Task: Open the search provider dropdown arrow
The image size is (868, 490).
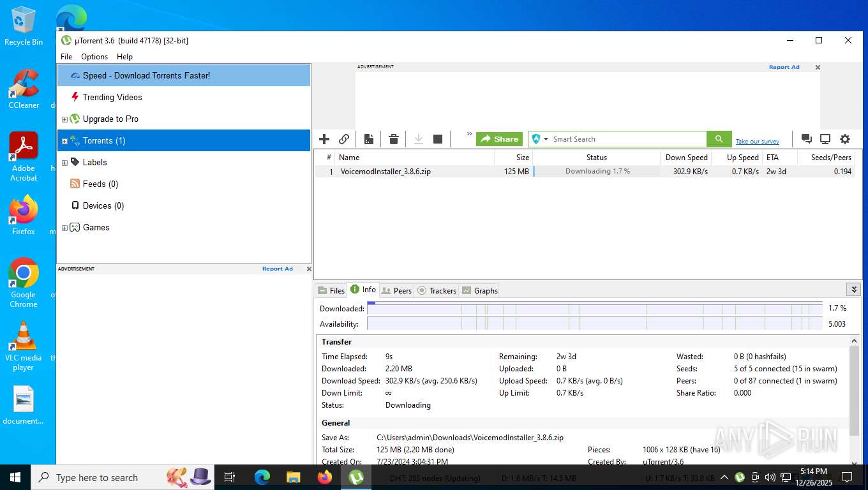Action: tap(546, 139)
